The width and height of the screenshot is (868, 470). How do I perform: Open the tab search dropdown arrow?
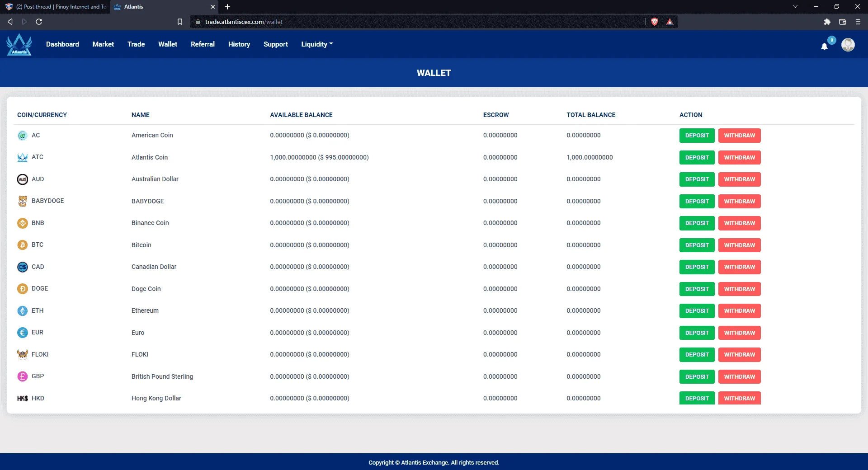795,7
